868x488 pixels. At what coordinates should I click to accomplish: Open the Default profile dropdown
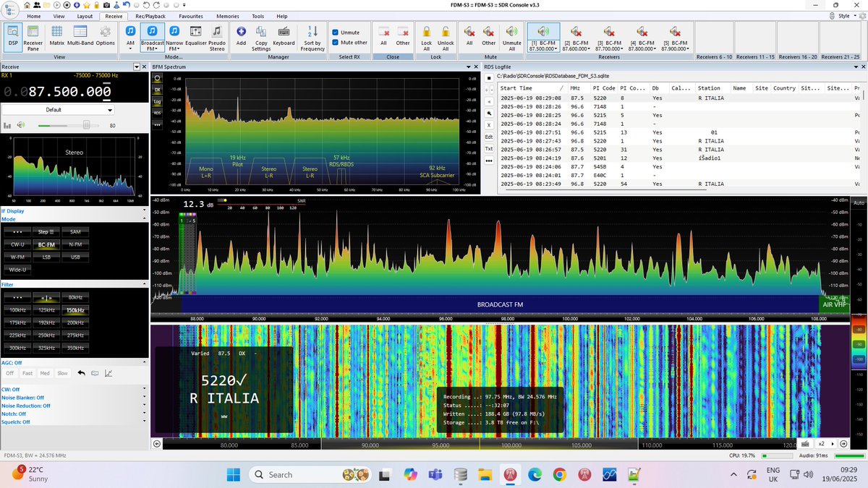click(58, 110)
